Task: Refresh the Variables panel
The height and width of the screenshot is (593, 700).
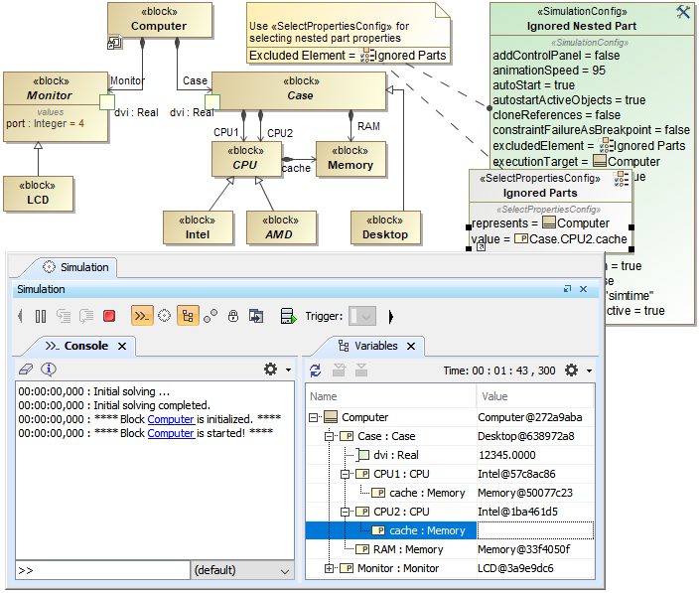Action: click(x=316, y=370)
